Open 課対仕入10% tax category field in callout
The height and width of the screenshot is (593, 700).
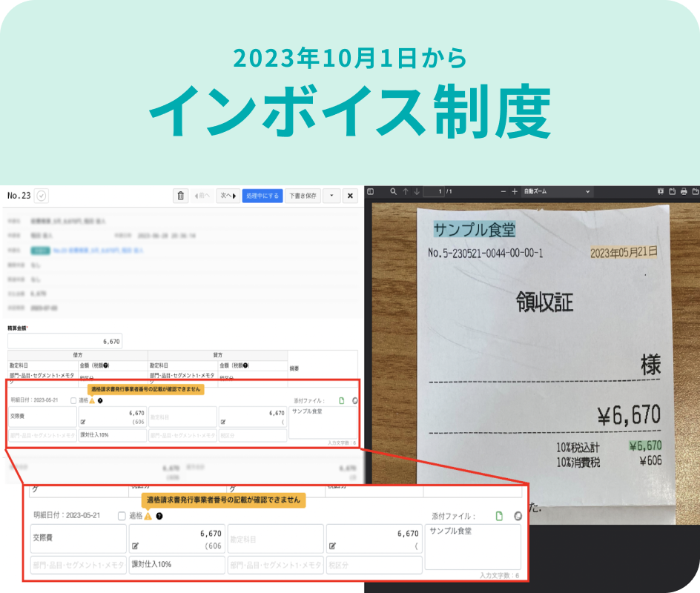[x=176, y=564]
